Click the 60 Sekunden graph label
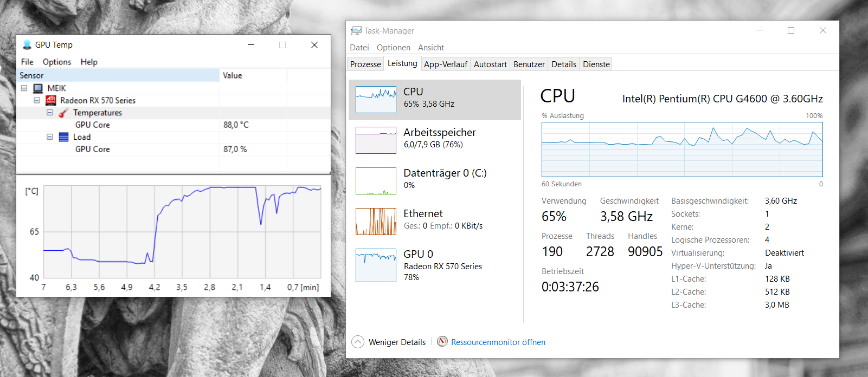868x377 pixels. coord(562,184)
